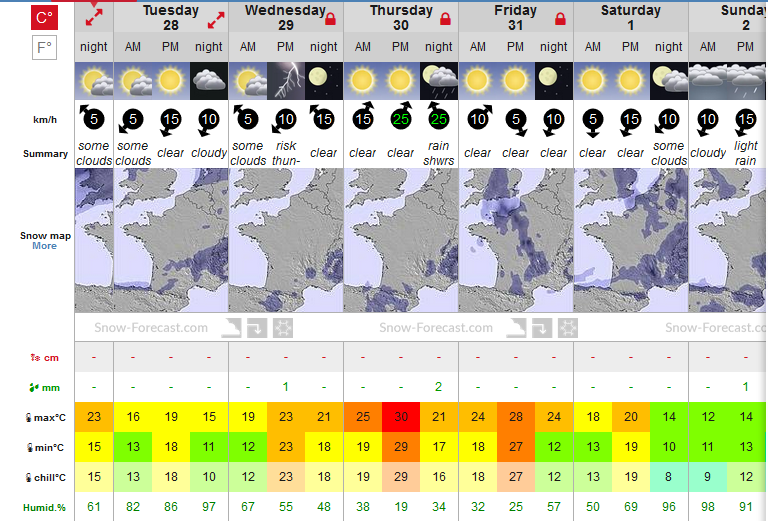Click the first Snow-Forecast.com watermark text
768x521 pixels.
[151, 328]
